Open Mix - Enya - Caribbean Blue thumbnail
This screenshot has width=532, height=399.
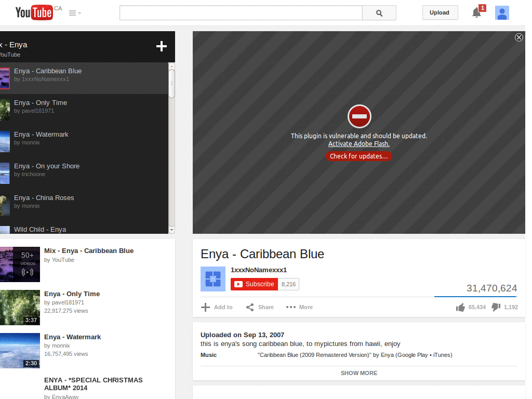pyautogui.click(x=20, y=264)
